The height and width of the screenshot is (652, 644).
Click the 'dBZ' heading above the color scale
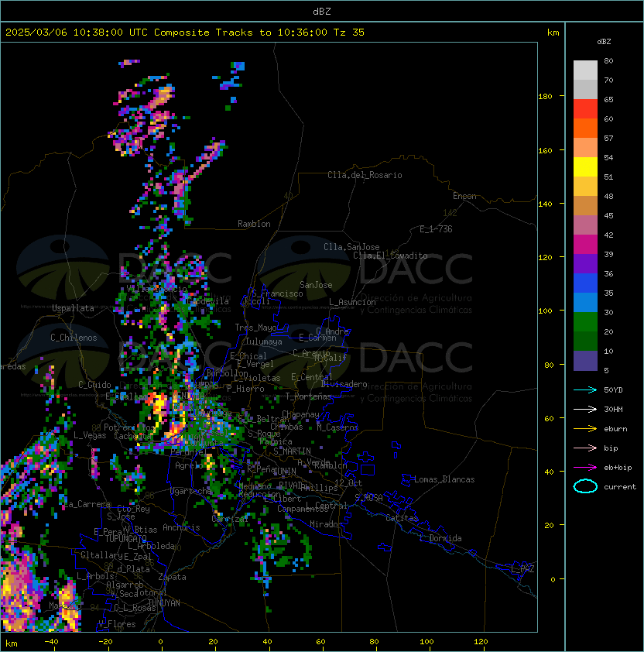604,42
